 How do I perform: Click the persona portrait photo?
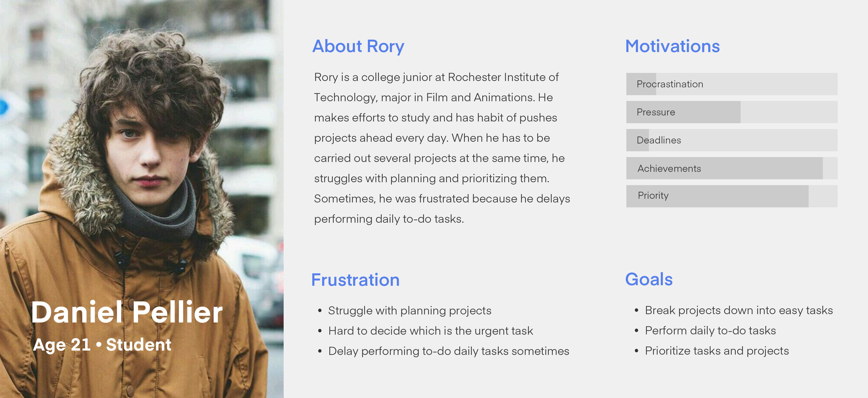142,199
